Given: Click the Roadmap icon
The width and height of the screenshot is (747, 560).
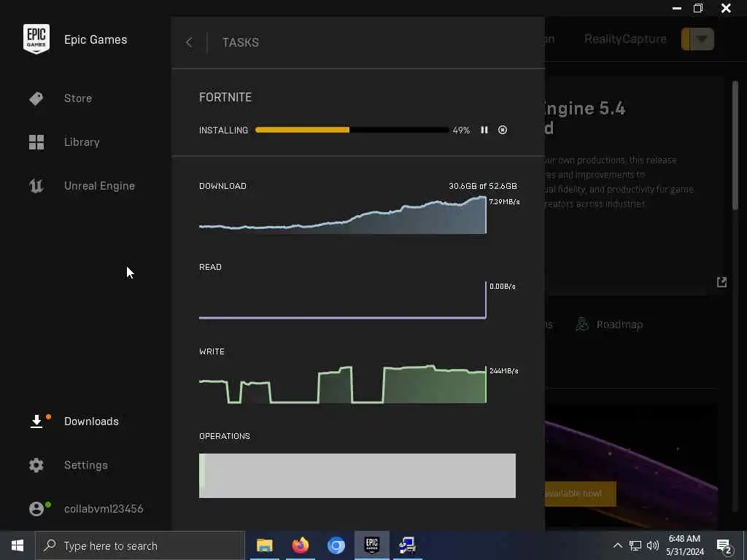Looking at the screenshot, I should tap(581, 324).
